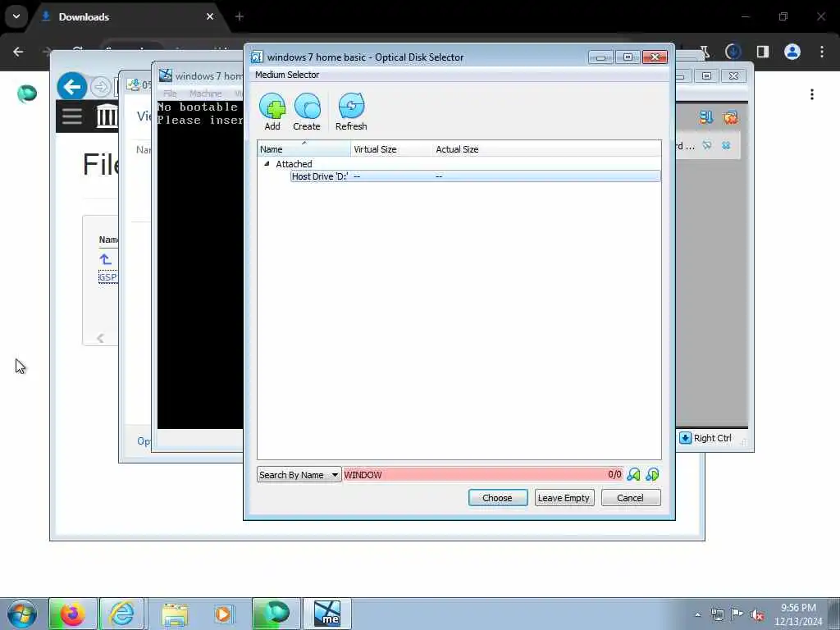Click the browser back arrow

tap(18, 52)
